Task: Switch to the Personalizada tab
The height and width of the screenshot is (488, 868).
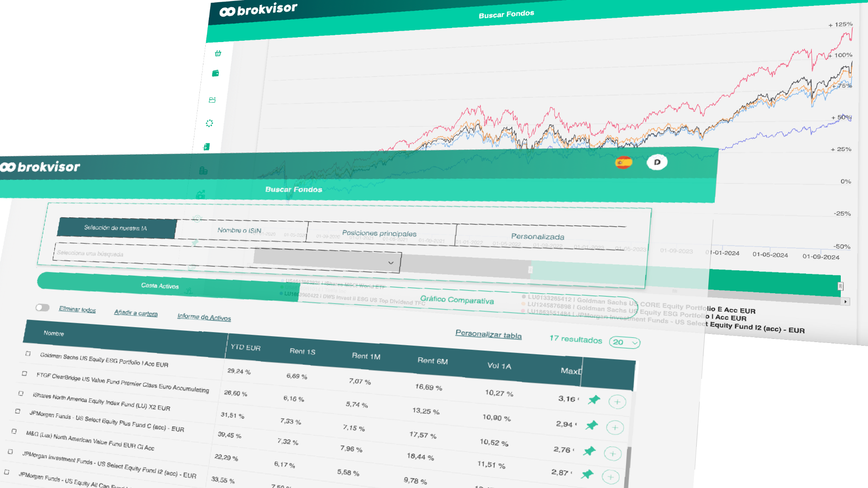Action: 538,236
